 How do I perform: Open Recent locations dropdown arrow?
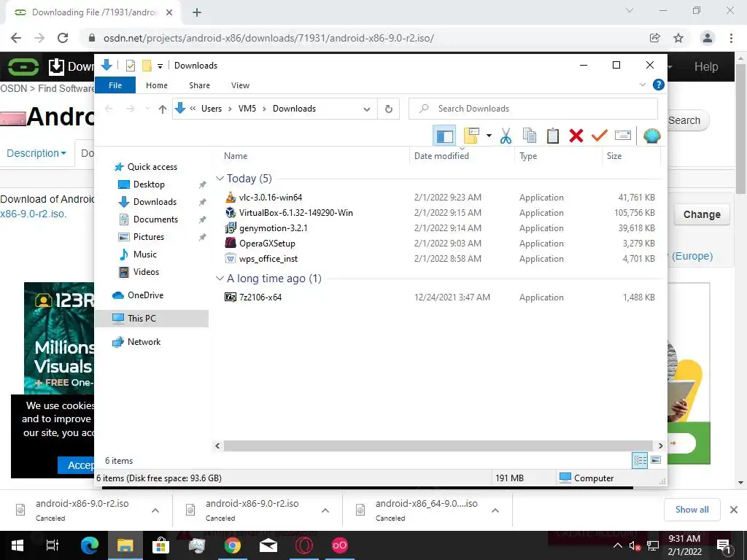pyautogui.click(x=147, y=109)
